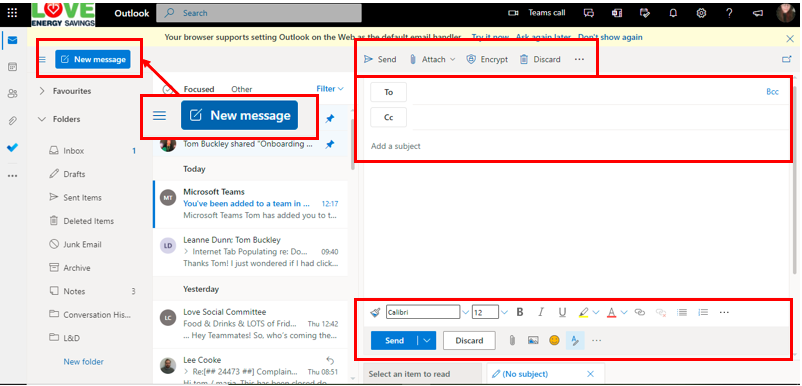Open the Calibri font name dropdown
The width and height of the screenshot is (802, 386).
tap(465, 312)
